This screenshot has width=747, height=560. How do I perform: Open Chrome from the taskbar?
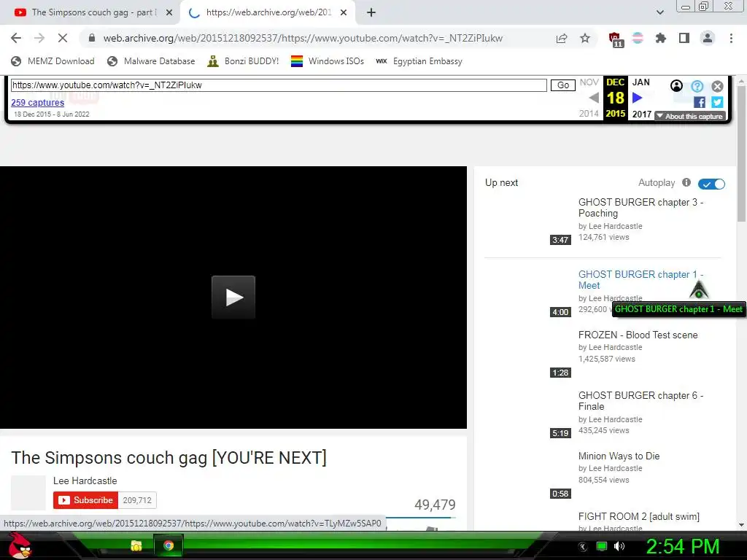pos(169,545)
